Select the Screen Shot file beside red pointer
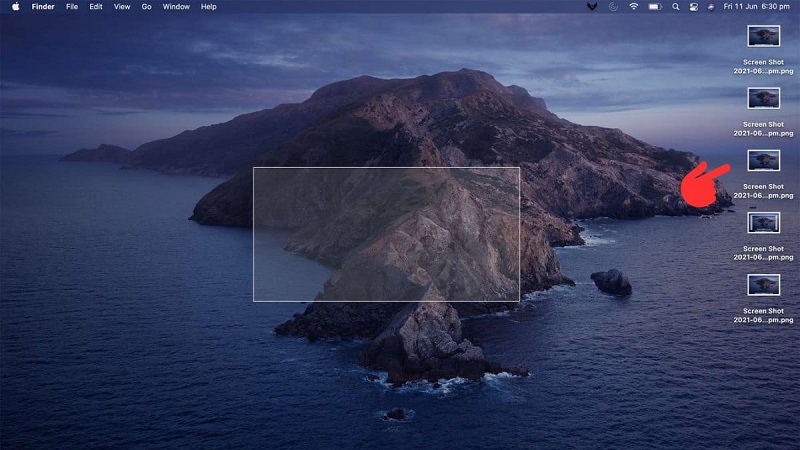Viewport: 800px width, 450px height. 763,160
